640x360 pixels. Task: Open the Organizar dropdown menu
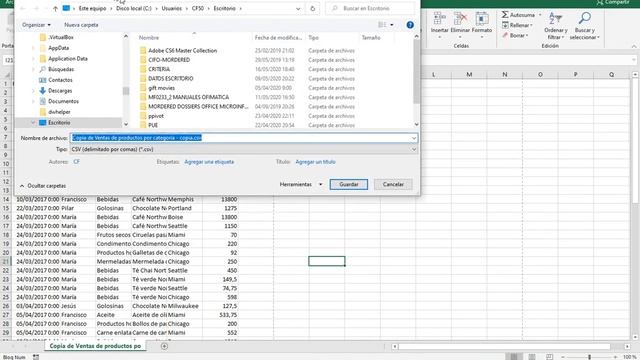[36, 25]
